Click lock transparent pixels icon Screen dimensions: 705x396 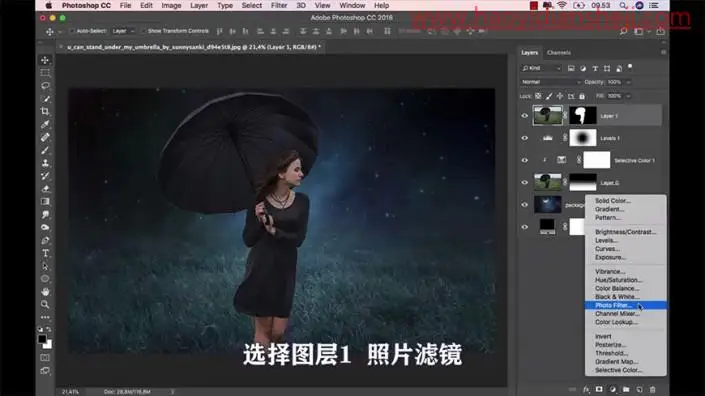click(538, 96)
